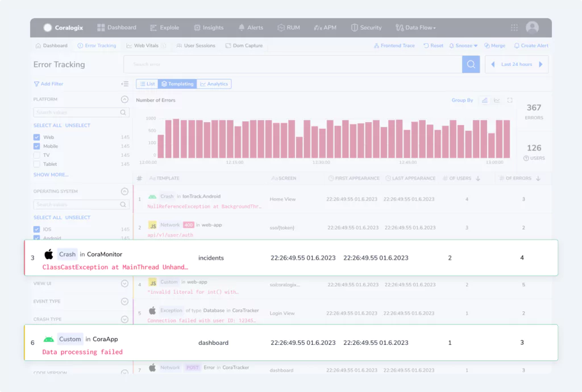
Task: Switch to the User Sessions sub-tab
Action: (x=196, y=45)
